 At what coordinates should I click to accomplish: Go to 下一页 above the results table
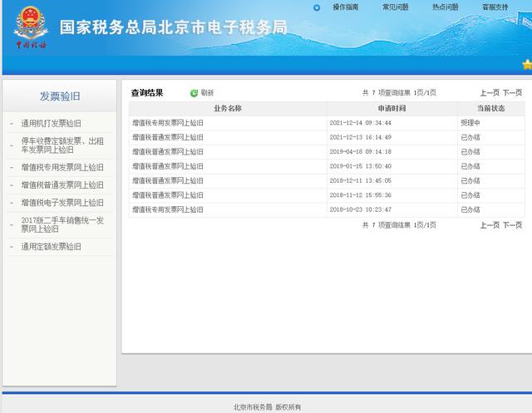point(512,93)
